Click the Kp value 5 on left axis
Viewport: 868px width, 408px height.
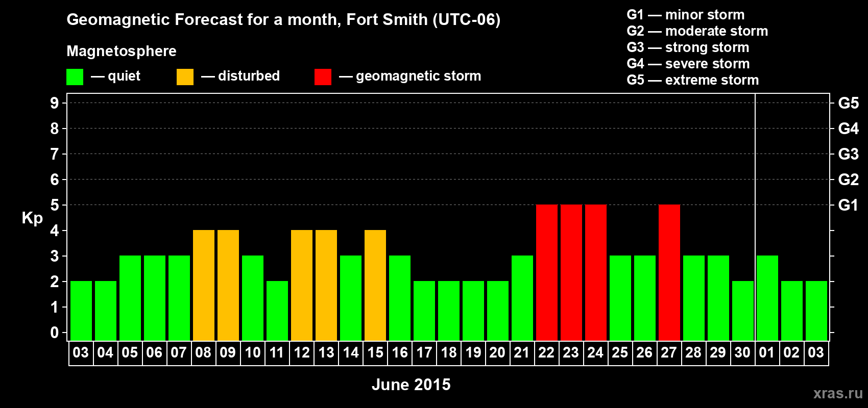[x=55, y=205]
